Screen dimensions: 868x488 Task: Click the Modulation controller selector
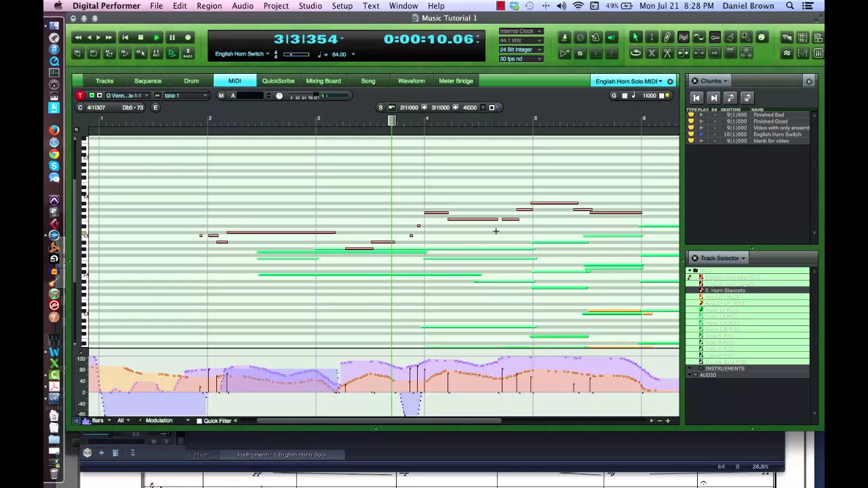click(x=162, y=421)
